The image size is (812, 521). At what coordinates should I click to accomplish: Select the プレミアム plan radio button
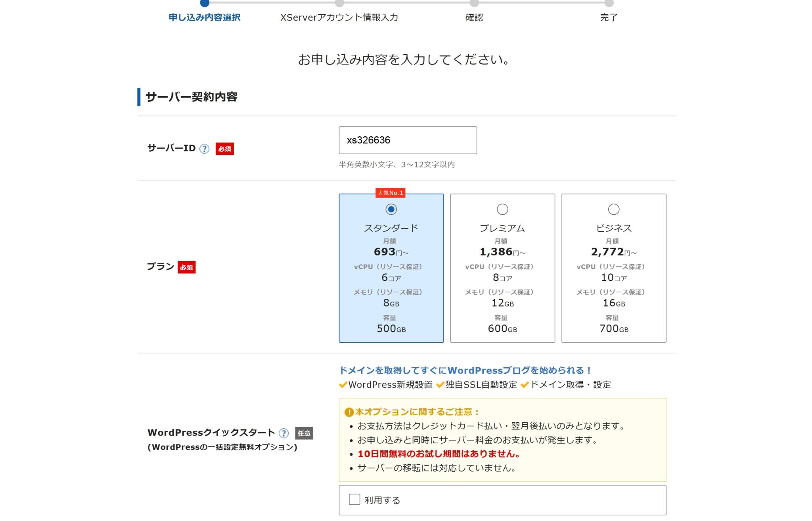point(503,209)
